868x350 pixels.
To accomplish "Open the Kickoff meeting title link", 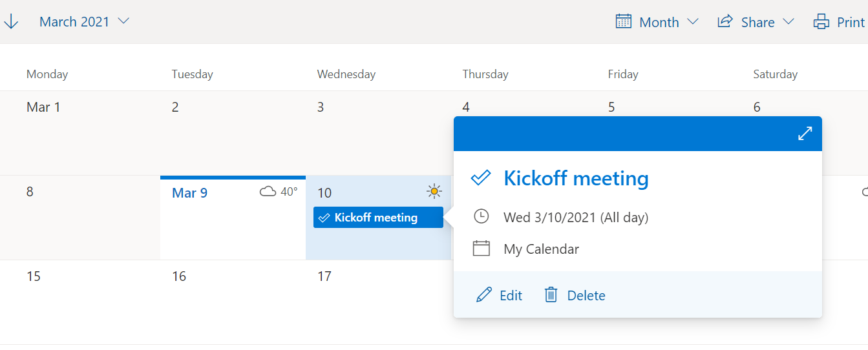I will [576, 178].
